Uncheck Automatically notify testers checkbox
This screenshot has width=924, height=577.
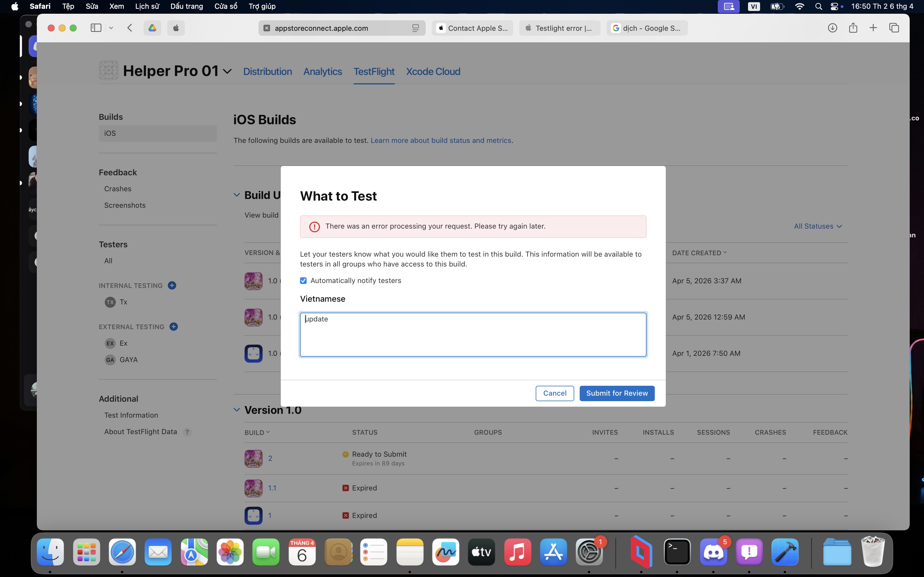[x=303, y=281]
